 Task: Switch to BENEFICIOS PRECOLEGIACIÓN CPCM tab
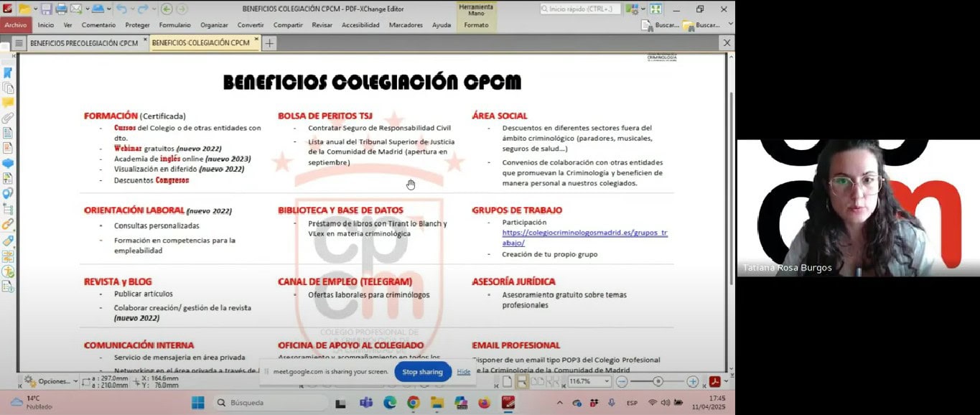click(84, 43)
